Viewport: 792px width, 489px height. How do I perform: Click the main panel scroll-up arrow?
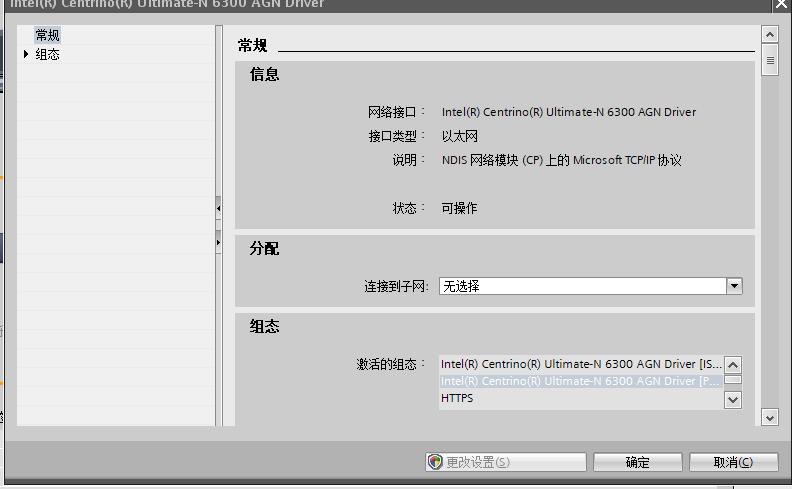coord(769,35)
